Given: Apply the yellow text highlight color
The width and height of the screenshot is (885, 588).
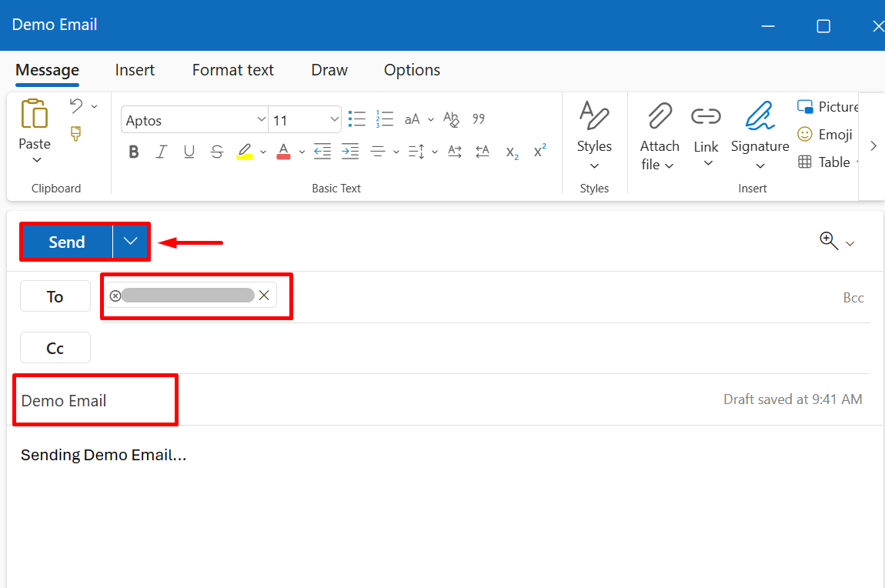Looking at the screenshot, I should pyautogui.click(x=245, y=152).
